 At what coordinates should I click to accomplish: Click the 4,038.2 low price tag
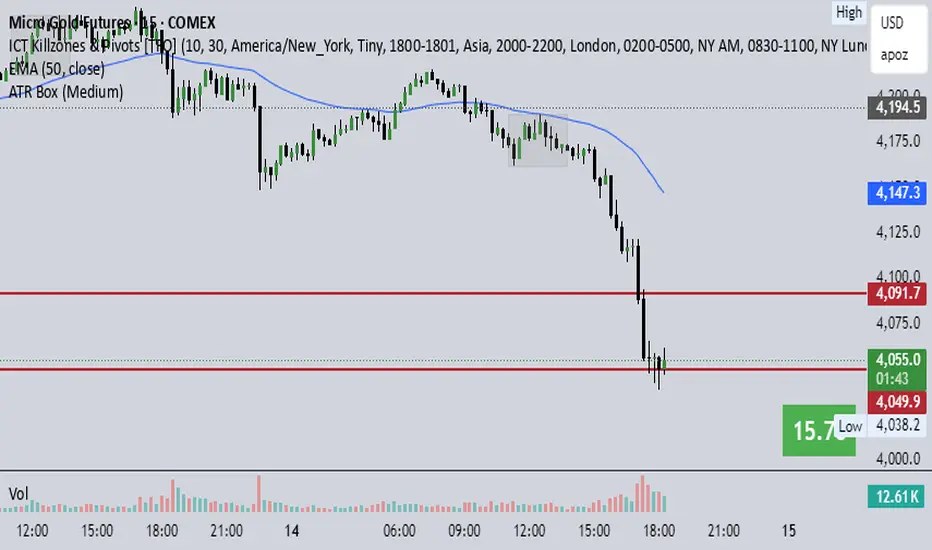[x=898, y=424]
